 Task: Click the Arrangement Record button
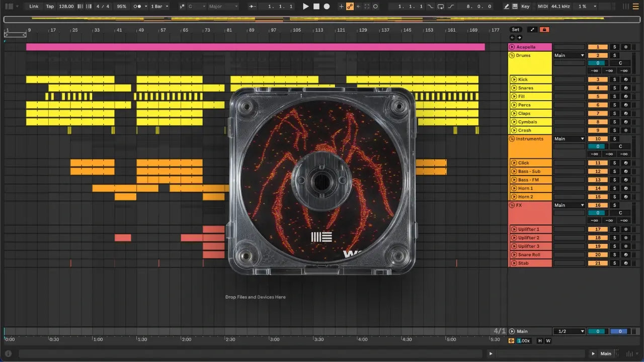pyautogui.click(x=327, y=7)
